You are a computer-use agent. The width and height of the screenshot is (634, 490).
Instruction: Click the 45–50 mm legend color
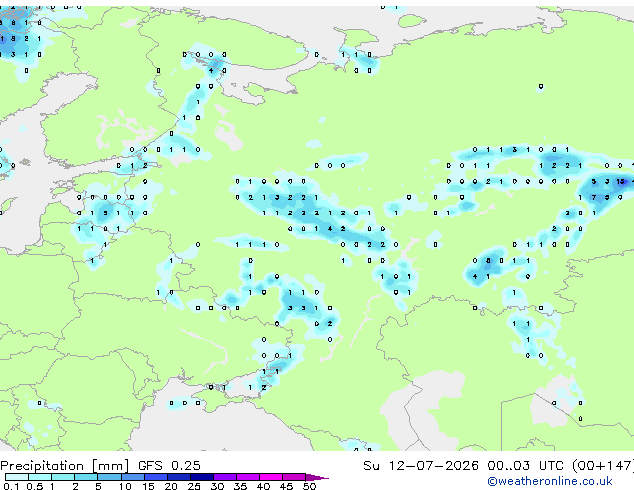294,477
